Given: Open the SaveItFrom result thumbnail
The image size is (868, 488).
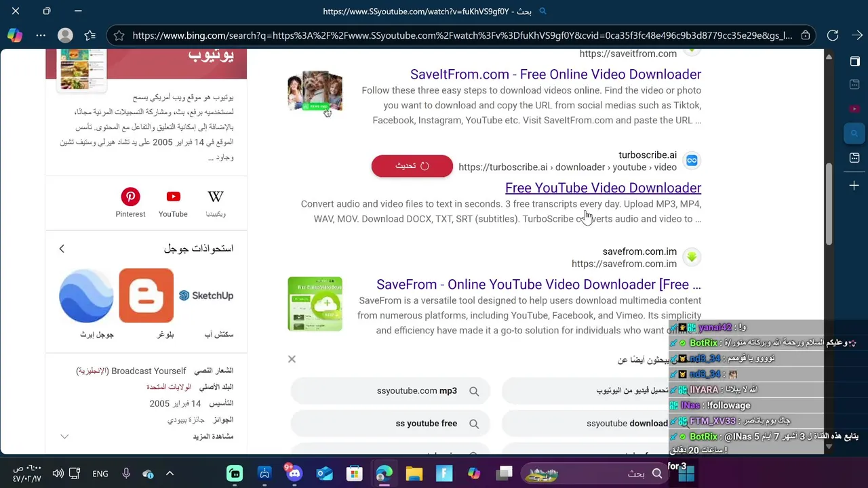Looking at the screenshot, I should tap(315, 90).
